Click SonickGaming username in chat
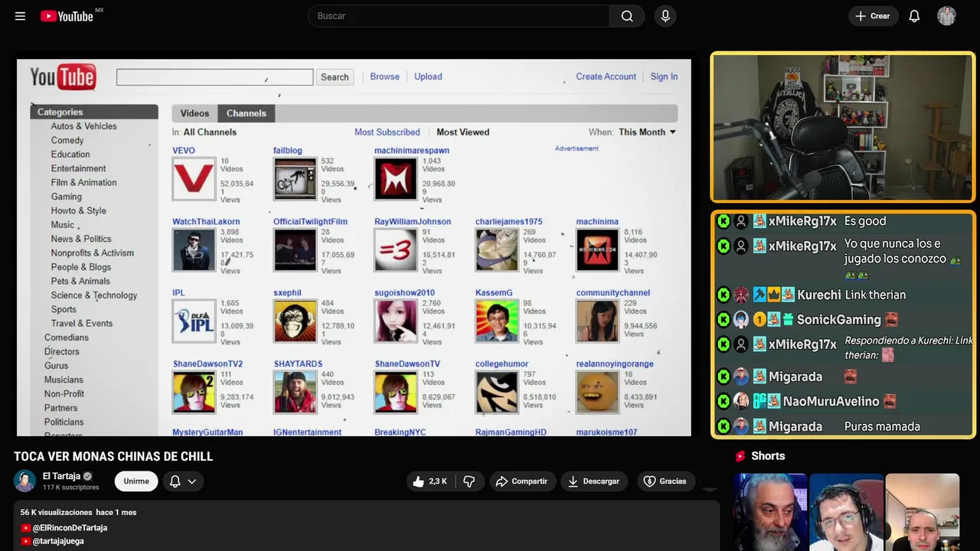Screen dimensions: 980x551 point(838,320)
